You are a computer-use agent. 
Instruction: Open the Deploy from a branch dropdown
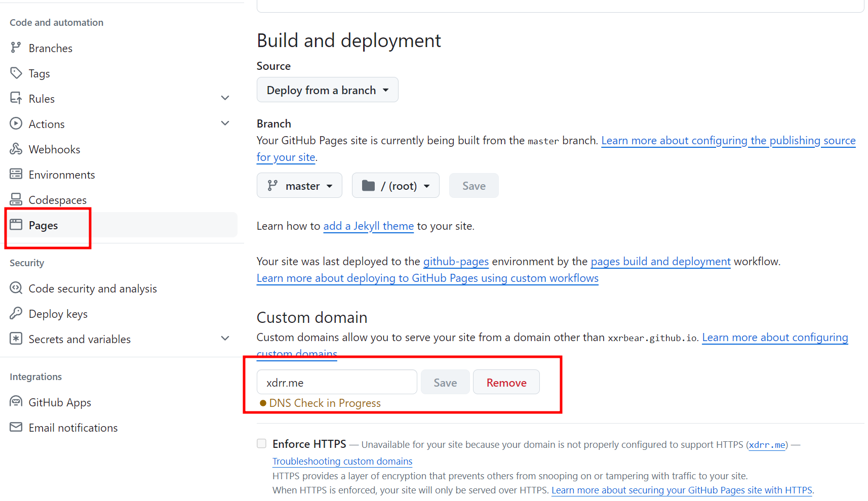[x=327, y=90]
